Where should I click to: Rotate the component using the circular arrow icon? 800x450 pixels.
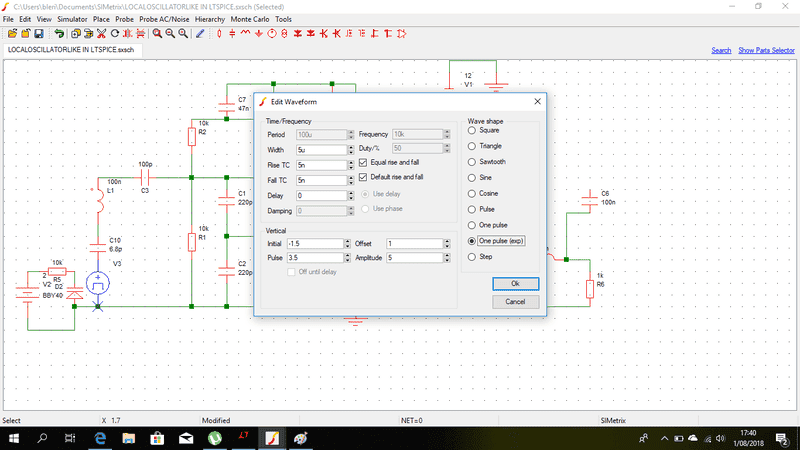click(115, 34)
